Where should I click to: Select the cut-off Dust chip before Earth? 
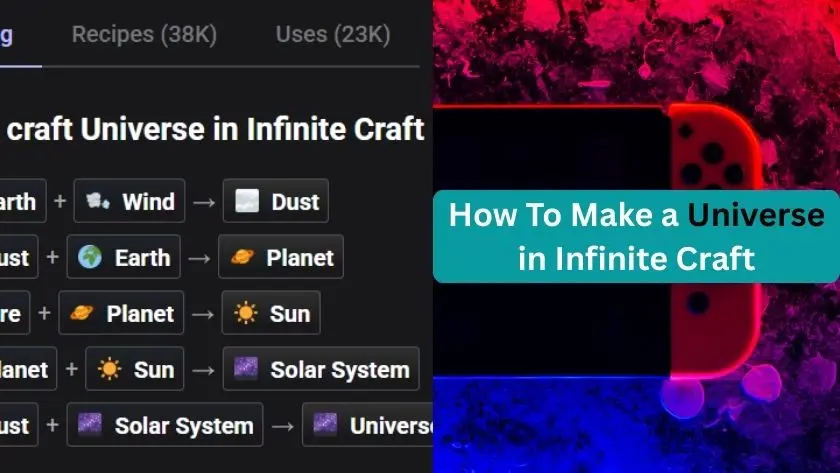pyautogui.click(x=19, y=257)
